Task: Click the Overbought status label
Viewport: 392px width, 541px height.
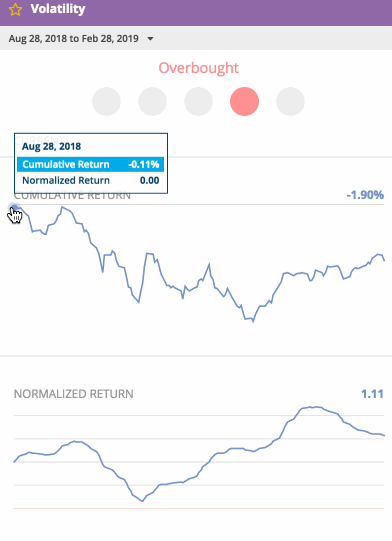Action: point(198,68)
